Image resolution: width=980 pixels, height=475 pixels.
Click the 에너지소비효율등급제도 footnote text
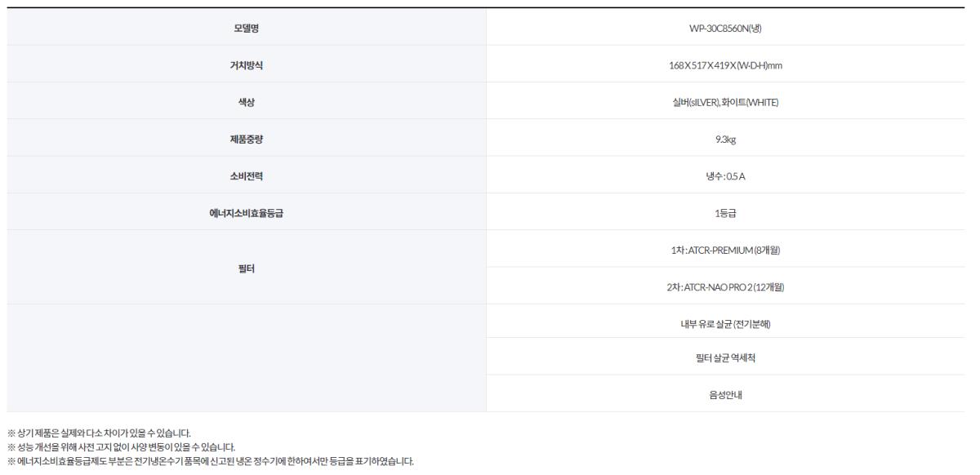(x=211, y=461)
